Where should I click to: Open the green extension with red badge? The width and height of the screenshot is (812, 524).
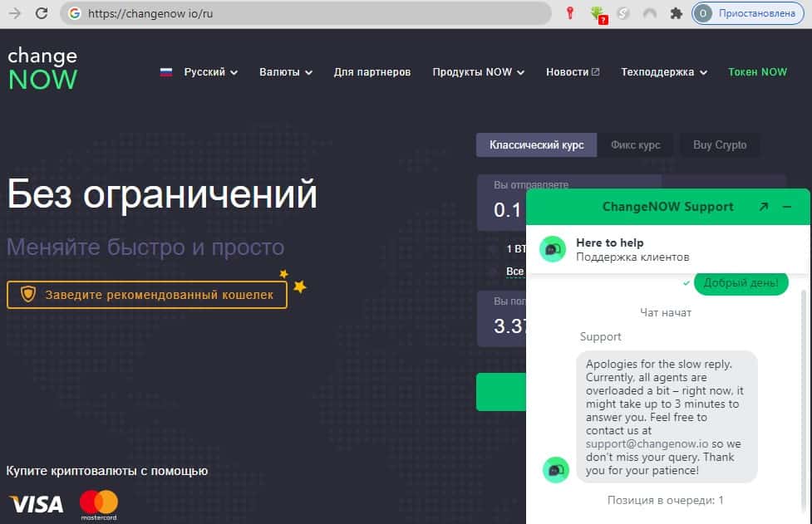point(598,14)
